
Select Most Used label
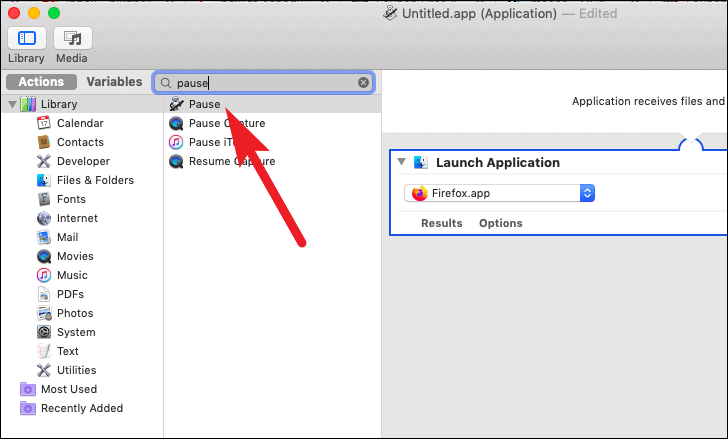pos(69,389)
